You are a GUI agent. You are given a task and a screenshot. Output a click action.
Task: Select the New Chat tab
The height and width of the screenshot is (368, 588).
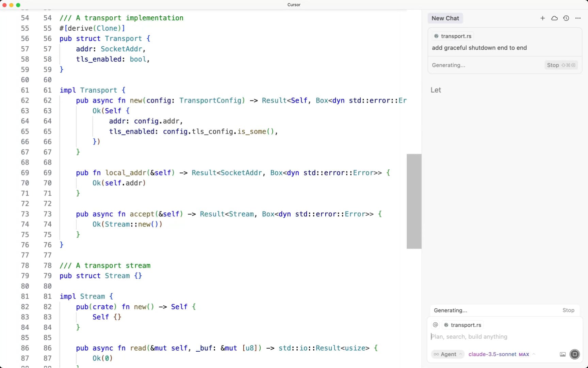point(445,18)
